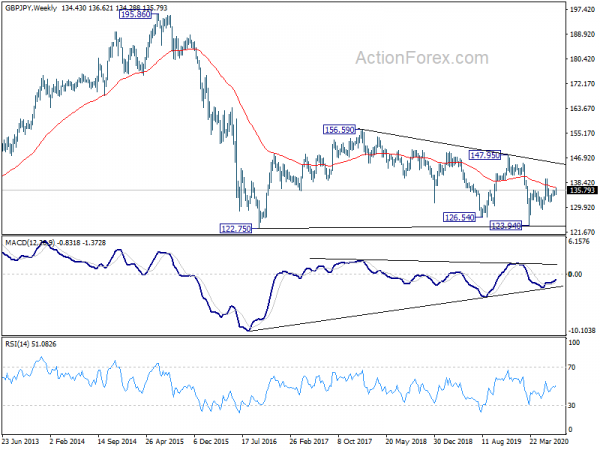Click the GBPJPY,Weekly chart title
600x450 pixels.
click(30, 8)
